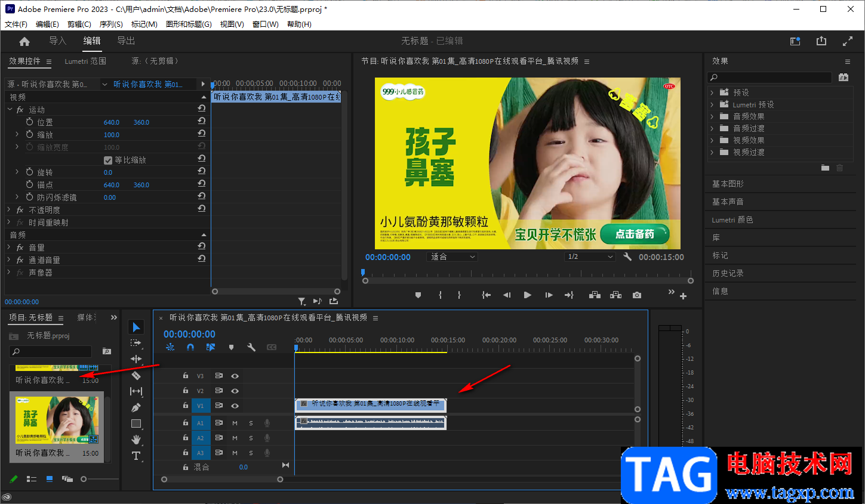Expand the Opacity effect
The width and height of the screenshot is (865, 504).
(x=9, y=210)
